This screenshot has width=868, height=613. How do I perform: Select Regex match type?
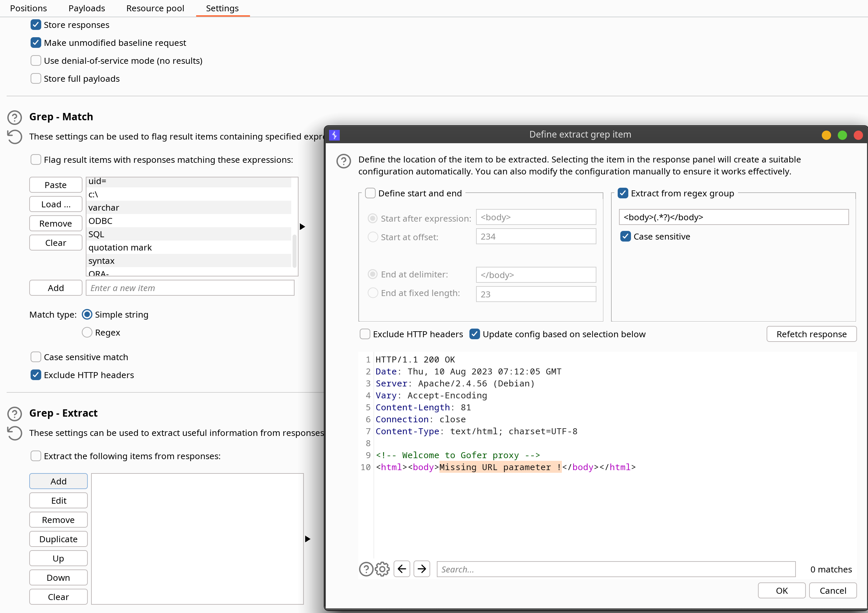click(87, 332)
